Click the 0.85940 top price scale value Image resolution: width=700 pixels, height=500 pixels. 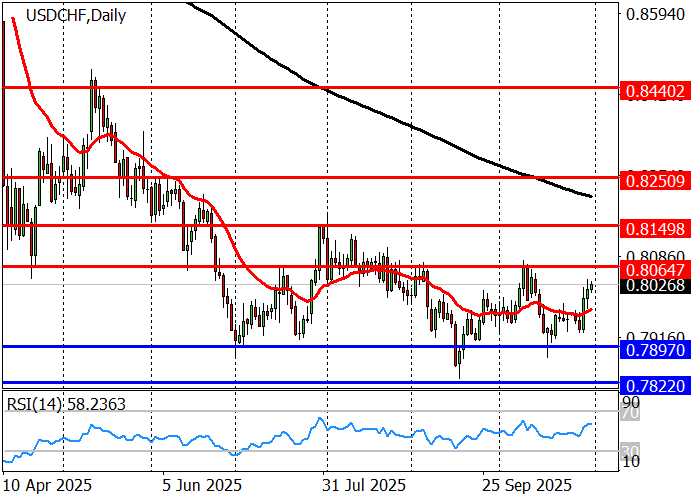[x=655, y=15]
